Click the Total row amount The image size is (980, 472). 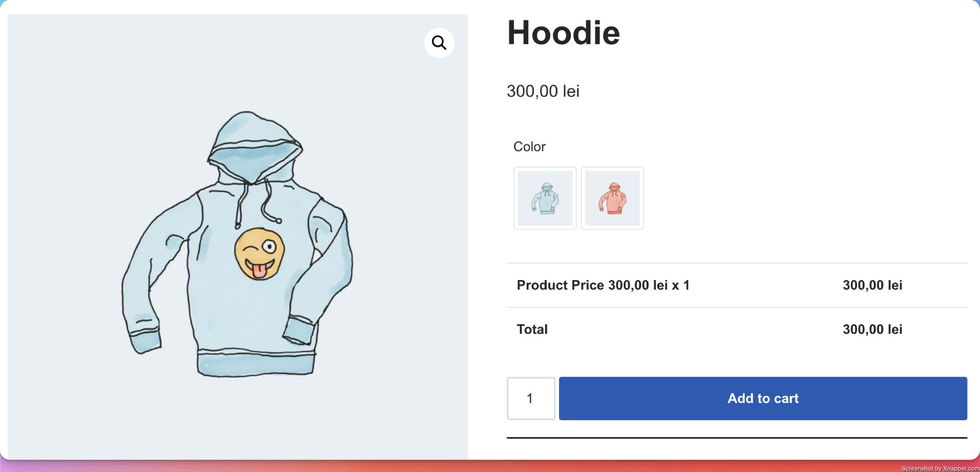coord(872,329)
